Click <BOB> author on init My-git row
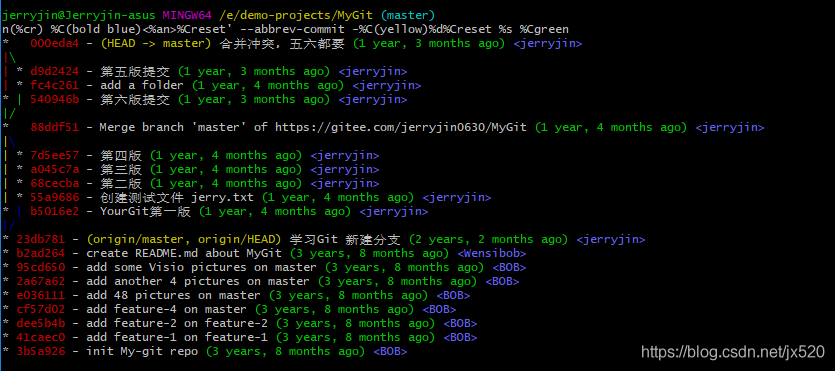This screenshot has height=371, width=835. 390,352
